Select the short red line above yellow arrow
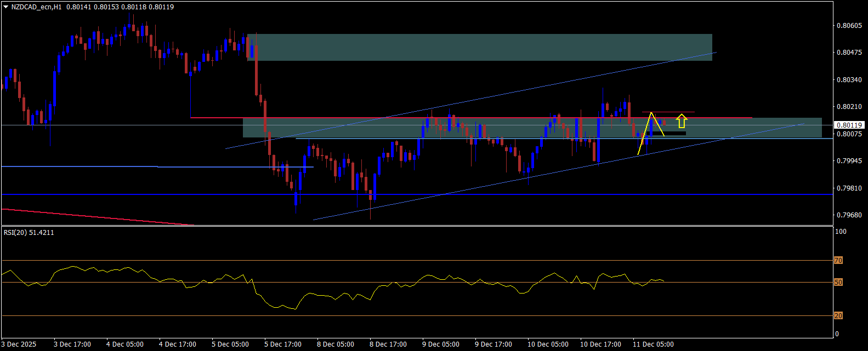 [669, 112]
